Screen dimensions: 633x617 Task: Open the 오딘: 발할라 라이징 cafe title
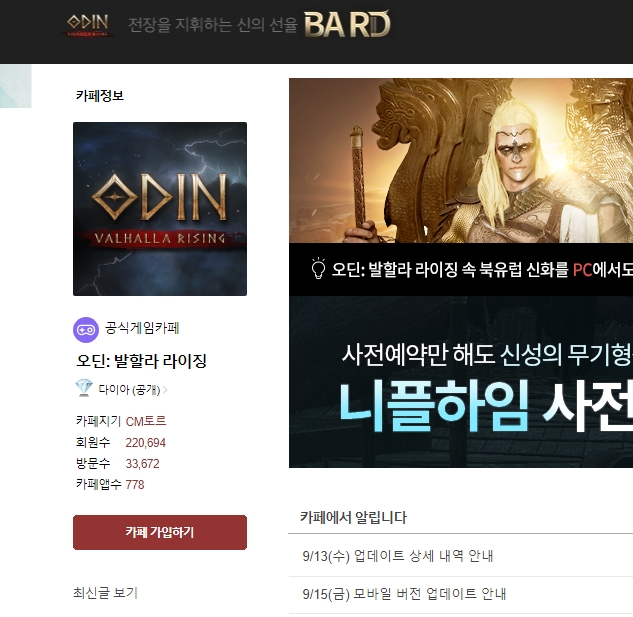click(142, 361)
